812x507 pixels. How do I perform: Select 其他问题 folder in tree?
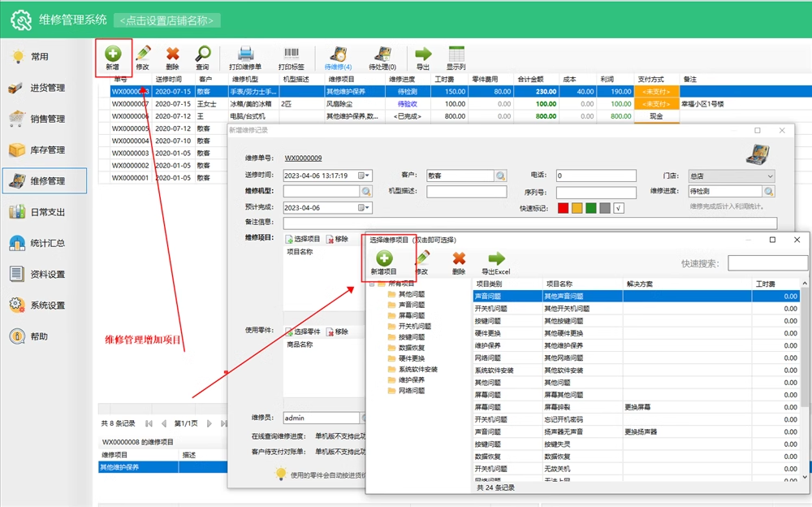[x=407, y=294]
